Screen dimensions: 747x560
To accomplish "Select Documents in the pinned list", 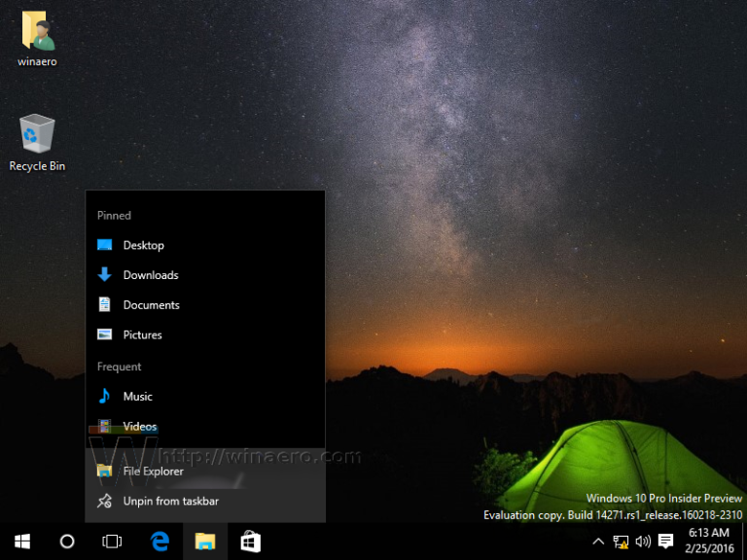I will click(x=151, y=305).
